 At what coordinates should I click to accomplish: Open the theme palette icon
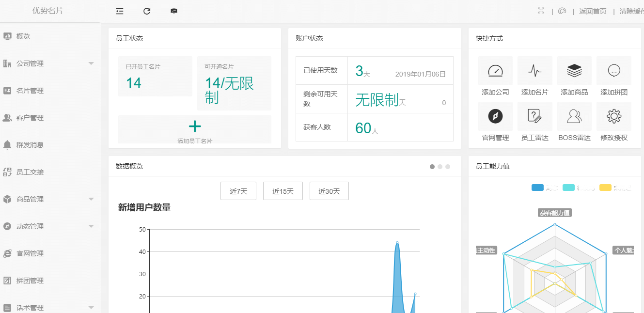(562, 11)
